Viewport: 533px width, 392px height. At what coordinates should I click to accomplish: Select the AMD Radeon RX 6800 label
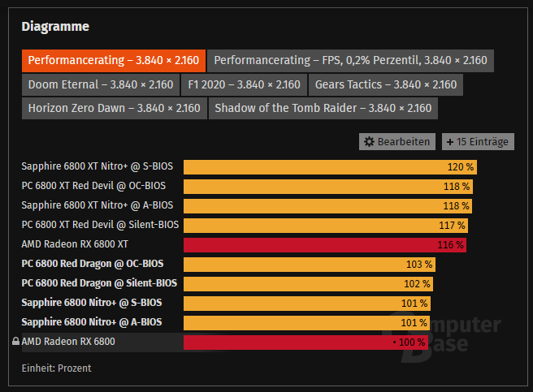pyautogui.click(x=68, y=342)
